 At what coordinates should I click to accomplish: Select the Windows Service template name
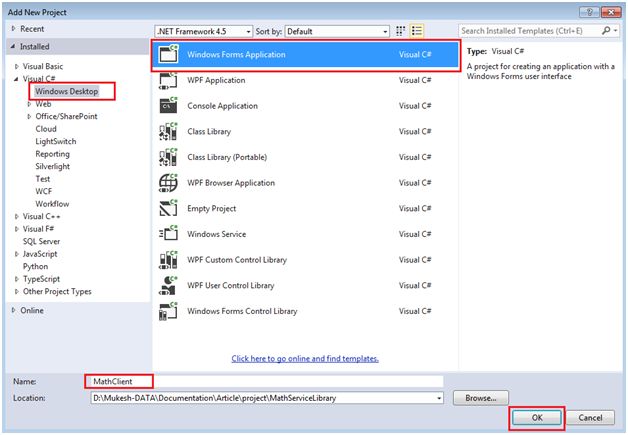coord(217,234)
